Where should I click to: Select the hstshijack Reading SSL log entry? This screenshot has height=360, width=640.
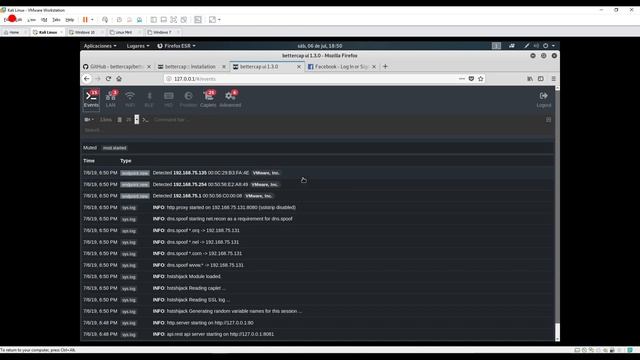pos(318,300)
